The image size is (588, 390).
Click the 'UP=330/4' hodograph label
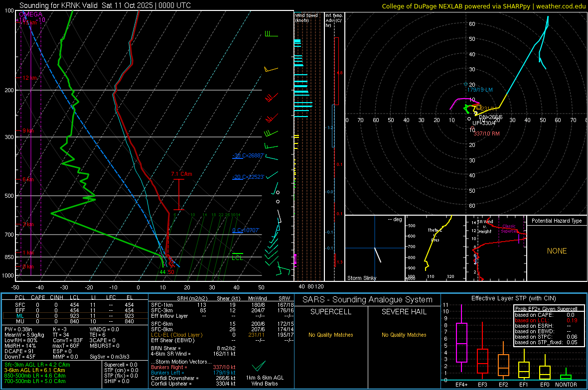click(x=484, y=123)
